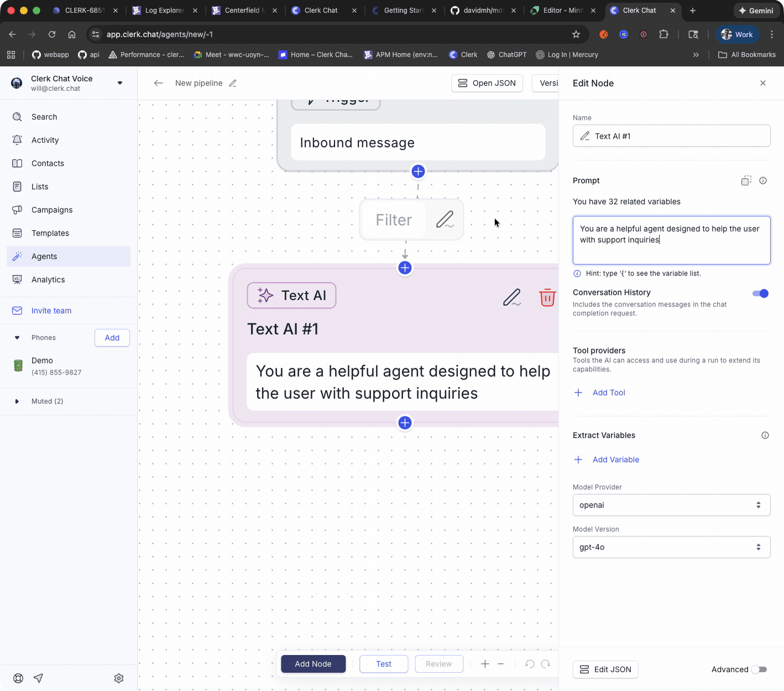
Task: Zoom in the canvas with plus icon
Action: (x=485, y=664)
